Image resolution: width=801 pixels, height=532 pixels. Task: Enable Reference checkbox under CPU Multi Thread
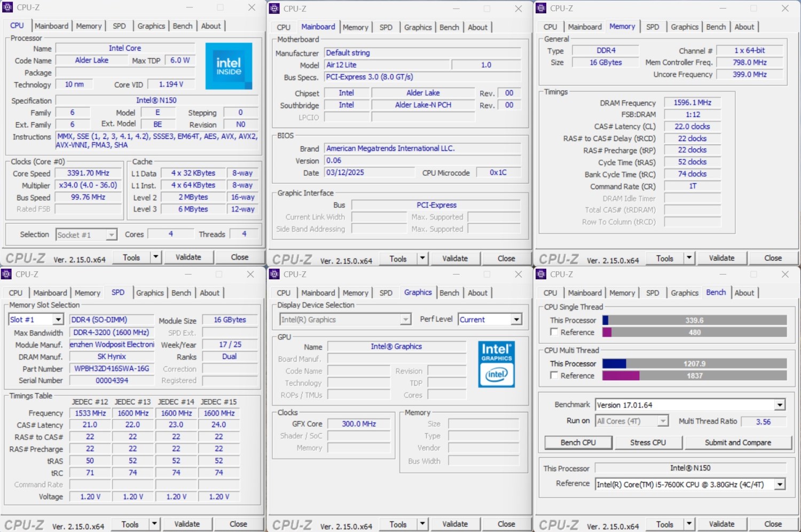click(554, 375)
